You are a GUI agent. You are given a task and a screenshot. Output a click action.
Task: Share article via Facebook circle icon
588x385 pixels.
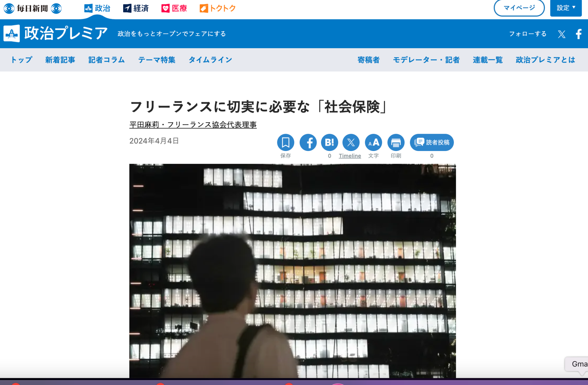click(x=308, y=142)
